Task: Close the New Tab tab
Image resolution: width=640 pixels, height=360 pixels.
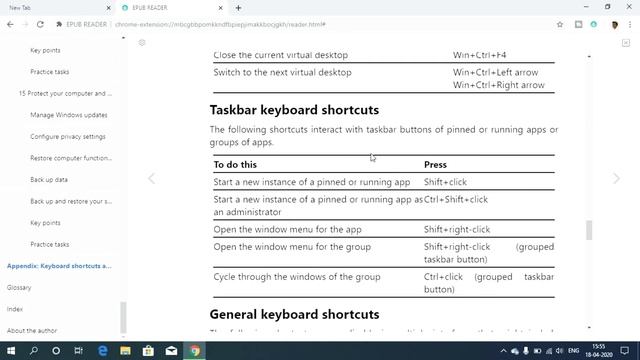Action: click(108, 8)
